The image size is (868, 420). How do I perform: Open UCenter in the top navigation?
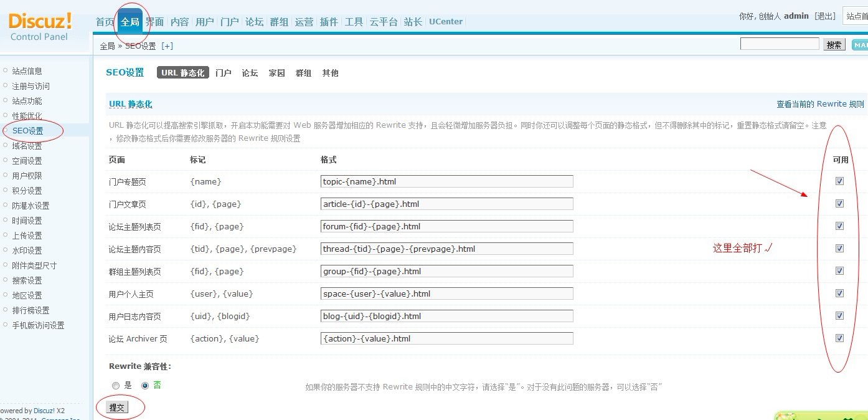[446, 22]
